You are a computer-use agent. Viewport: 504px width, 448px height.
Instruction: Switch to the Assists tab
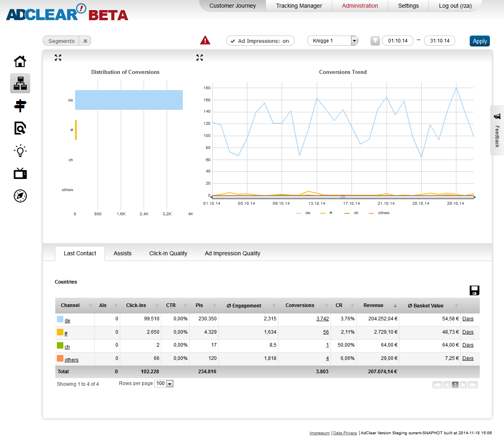[122, 253]
